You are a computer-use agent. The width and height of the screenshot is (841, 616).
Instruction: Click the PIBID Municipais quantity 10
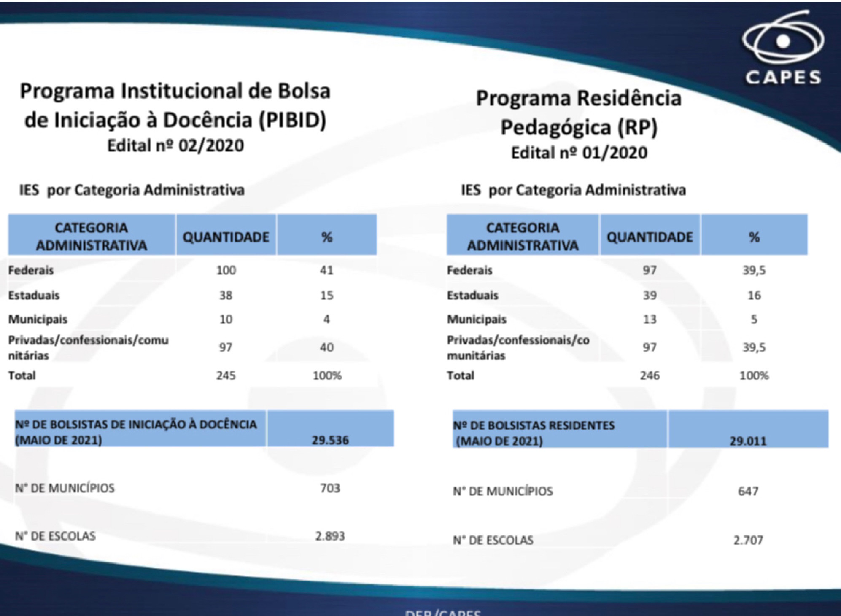coord(226,319)
